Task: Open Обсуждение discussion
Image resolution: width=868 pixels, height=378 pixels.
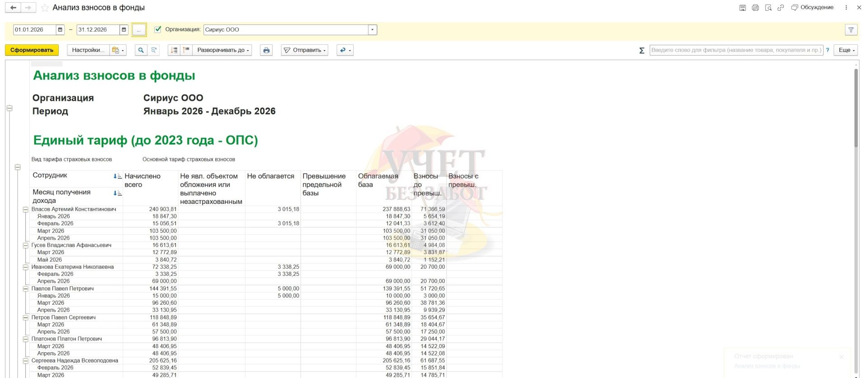Action: point(812,8)
